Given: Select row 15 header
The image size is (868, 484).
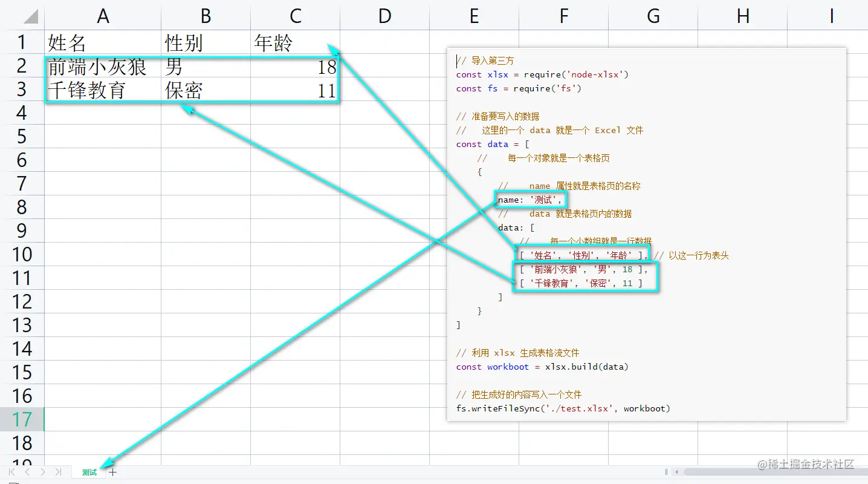Looking at the screenshot, I should 22,373.
